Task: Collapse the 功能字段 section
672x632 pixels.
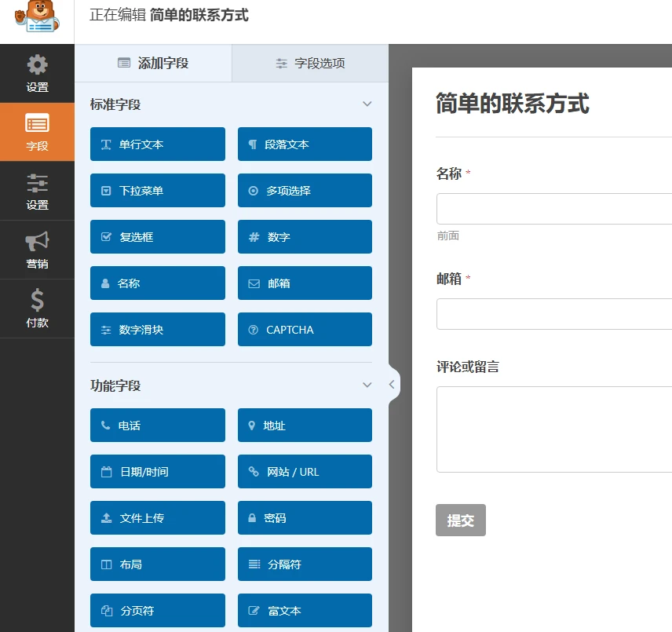Action: point(367,385)
